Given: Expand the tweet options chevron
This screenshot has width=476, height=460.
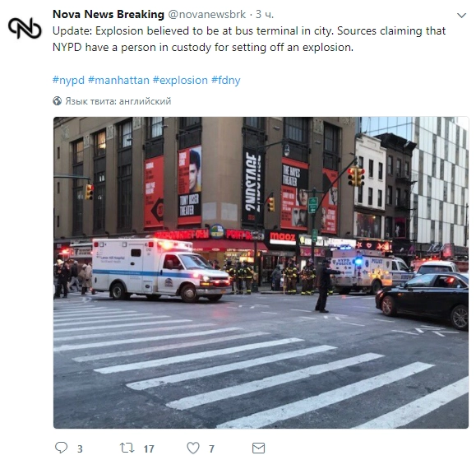Looking at the screenshot, I should point(461,15).
